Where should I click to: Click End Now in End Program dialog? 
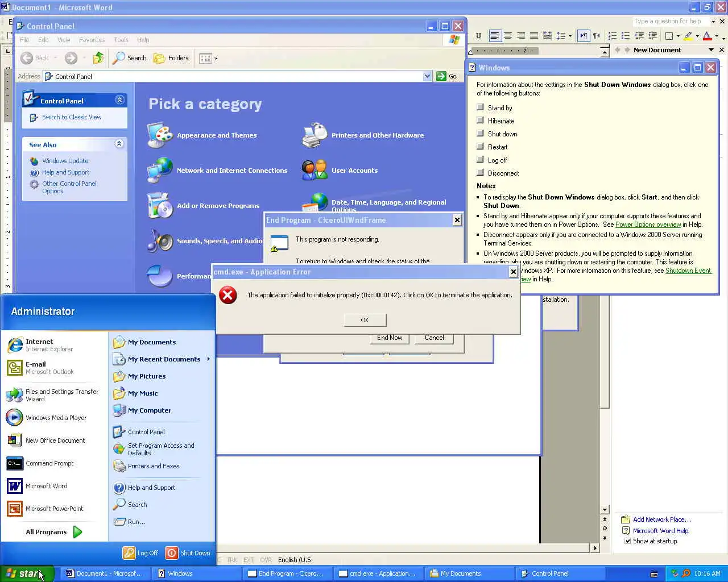coord(390,338)
